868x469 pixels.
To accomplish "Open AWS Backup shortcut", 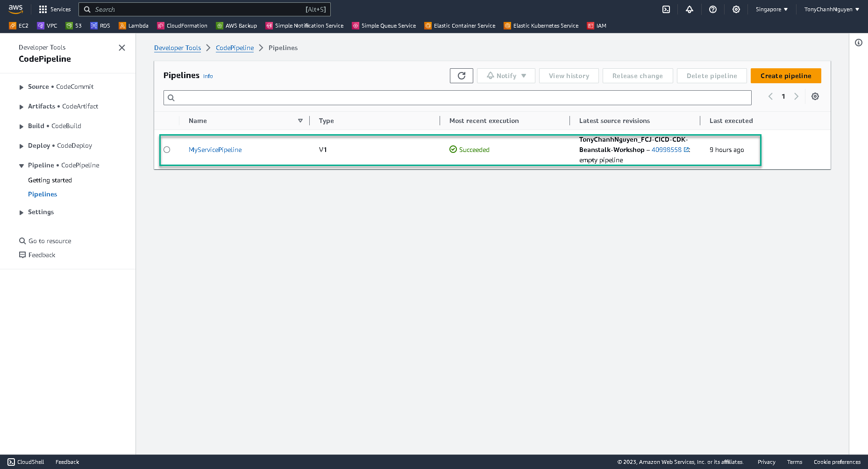I will (x=236, y=26).
